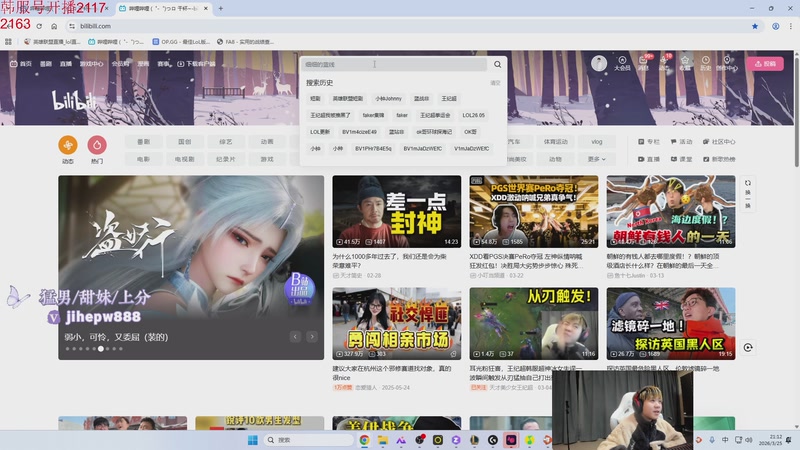This screenshot has height=450, width=800.
Task: Open the 差一点封神 video thumbnail
Action: [x=396, y=212]
